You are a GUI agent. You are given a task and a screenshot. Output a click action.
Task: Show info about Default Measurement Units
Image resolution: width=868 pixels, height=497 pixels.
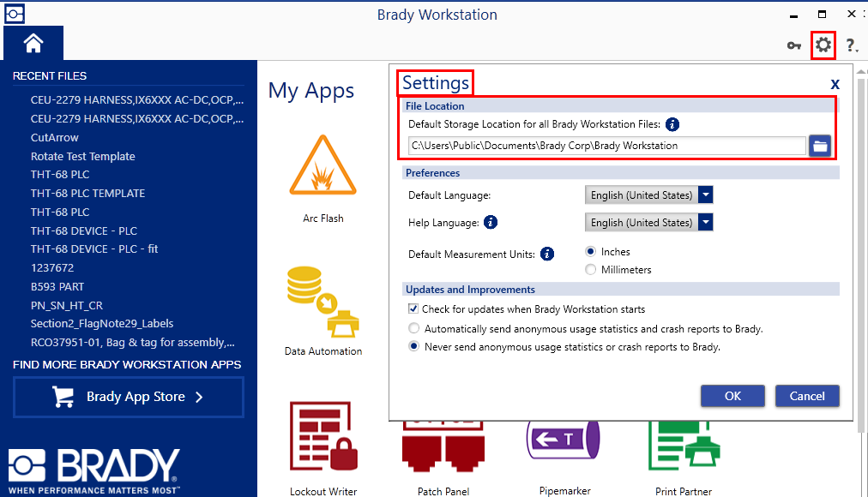click(x=547, y=254)
